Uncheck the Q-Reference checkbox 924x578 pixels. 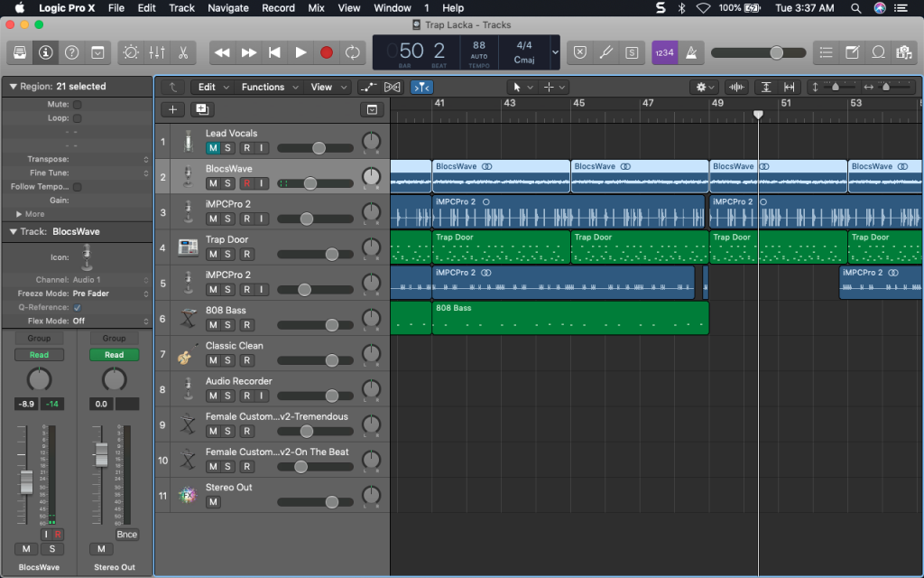[x=78, y=307]
